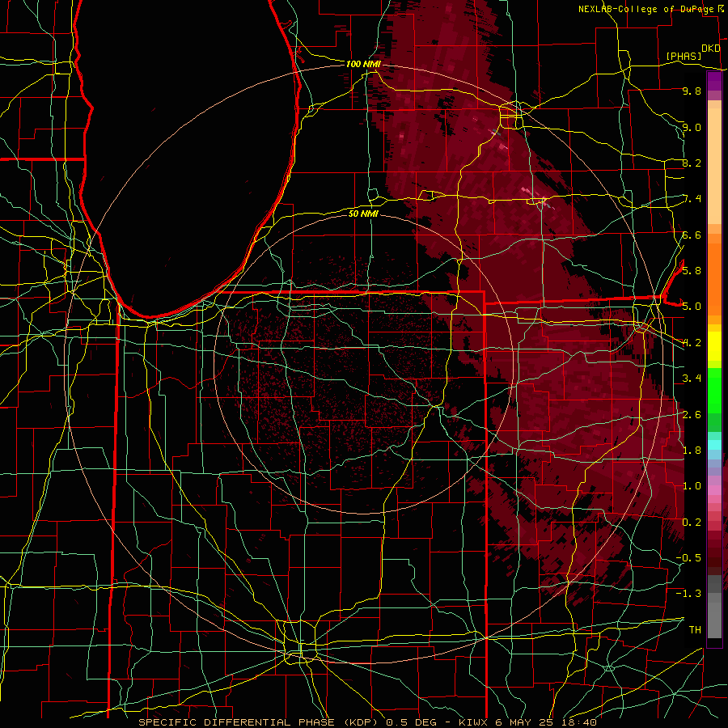Select the 6.6 value on the scale

692,235
